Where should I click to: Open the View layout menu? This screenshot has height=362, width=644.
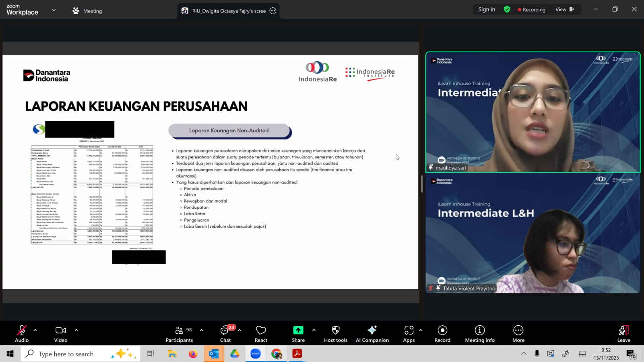(565, 9)
